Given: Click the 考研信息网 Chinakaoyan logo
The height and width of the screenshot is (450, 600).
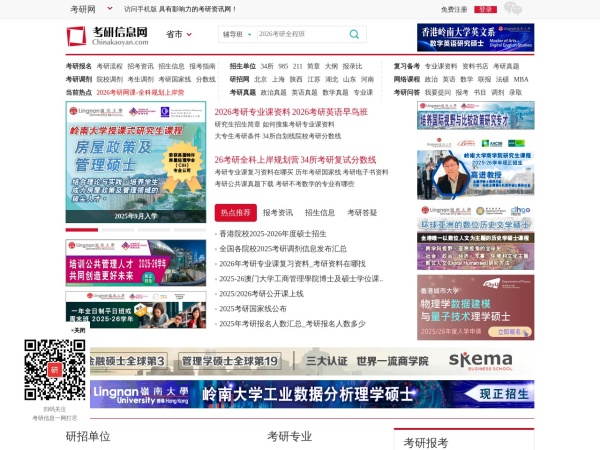Looking at the screenshot, I should pyautogui.click(x=108, y=36).
